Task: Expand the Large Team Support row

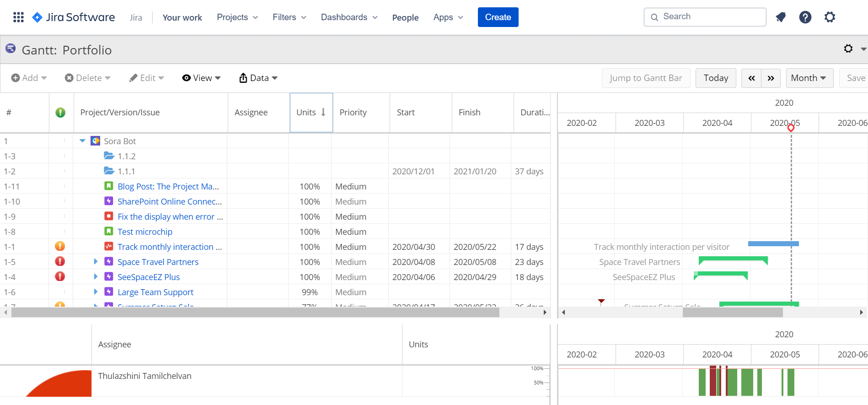Action: point(96,292)
